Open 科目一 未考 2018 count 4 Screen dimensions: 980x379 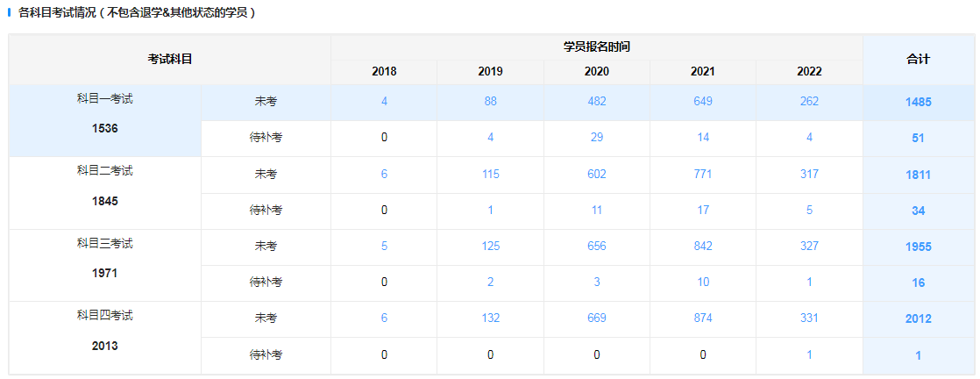384,101
